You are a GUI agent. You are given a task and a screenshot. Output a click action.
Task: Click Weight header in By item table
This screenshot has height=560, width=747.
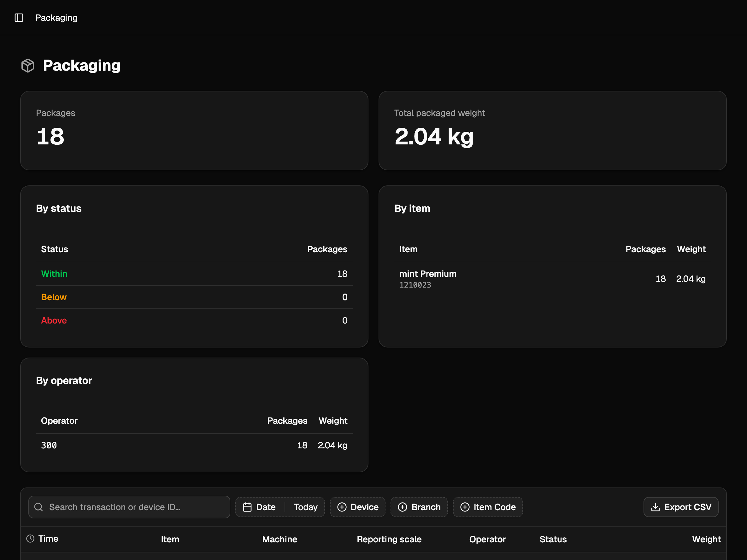pyautogui.click(x=691, y=249)
